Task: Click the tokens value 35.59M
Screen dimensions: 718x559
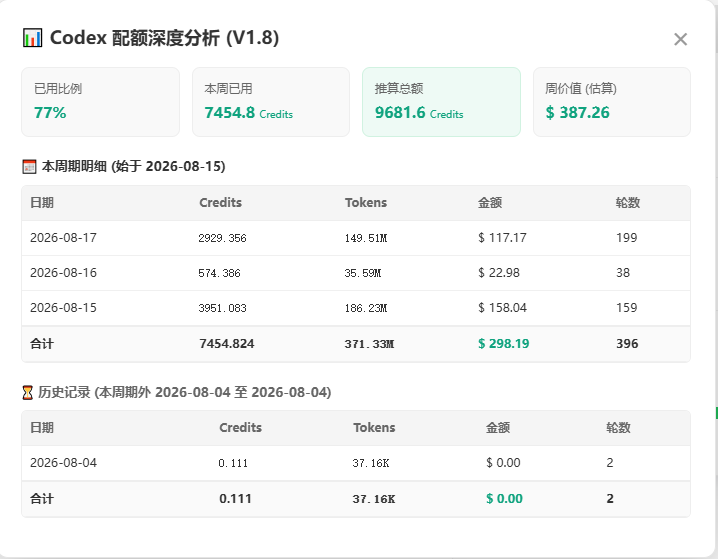Action: [x=363, y=273]
